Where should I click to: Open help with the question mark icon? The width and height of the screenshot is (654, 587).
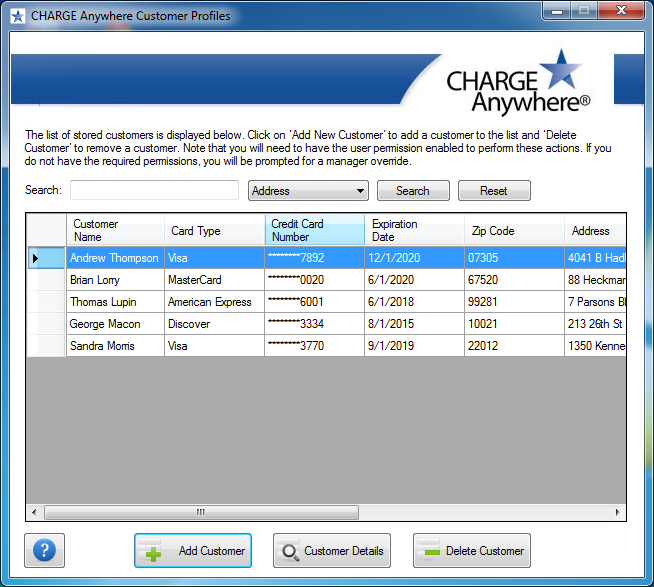(x=44, y=550)
